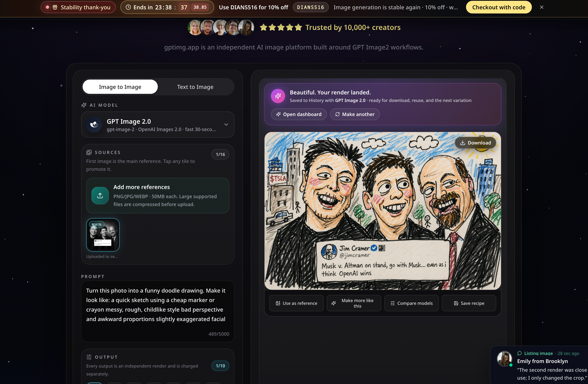Click the AI Model sparkle icon
The image size is (588, 384).
[84, 105]
